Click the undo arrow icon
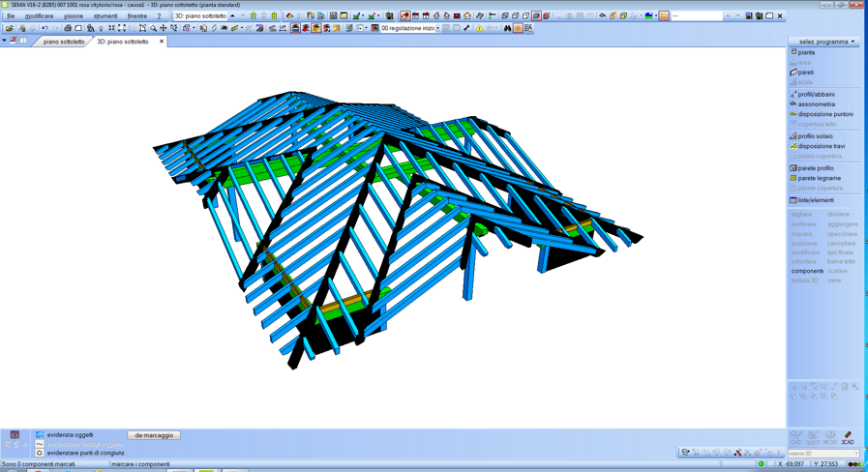The image size is (868, 472). coord(45,29)
